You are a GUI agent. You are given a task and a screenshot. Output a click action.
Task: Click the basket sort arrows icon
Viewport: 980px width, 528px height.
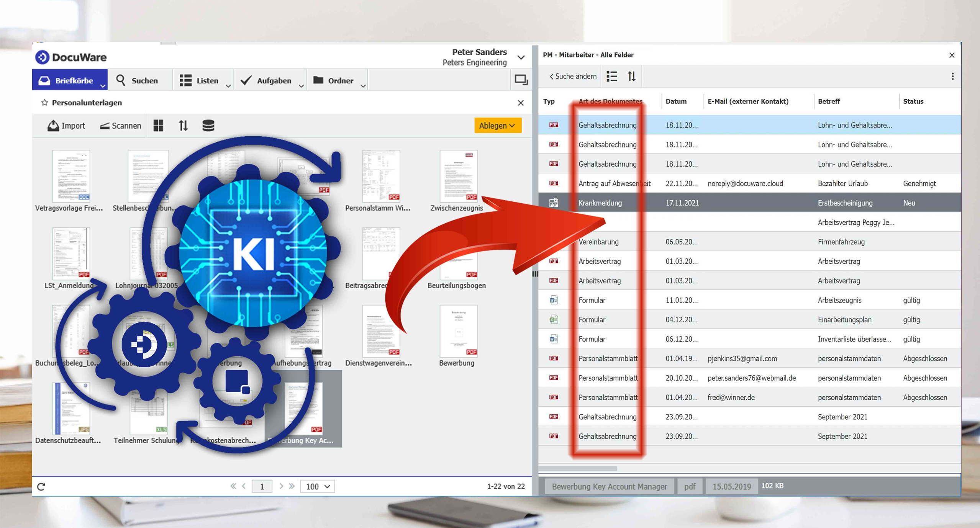(x=183, y=126)
